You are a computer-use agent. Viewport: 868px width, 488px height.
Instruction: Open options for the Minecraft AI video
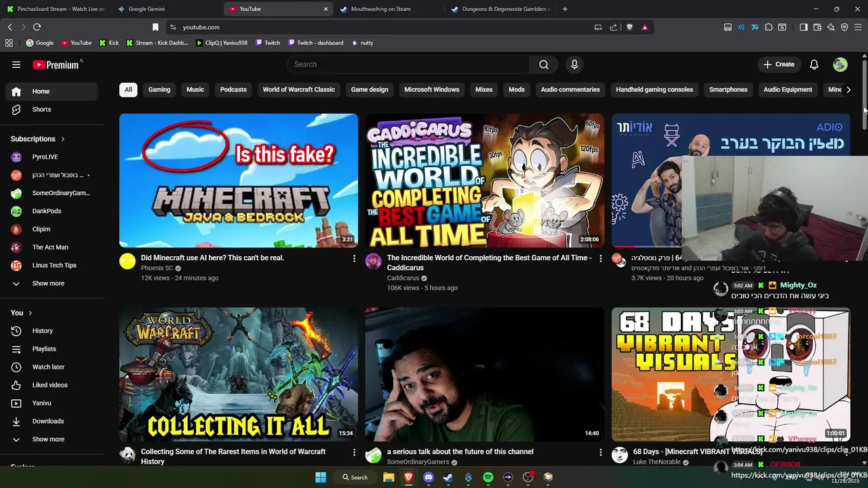click(x=354, y=258)
